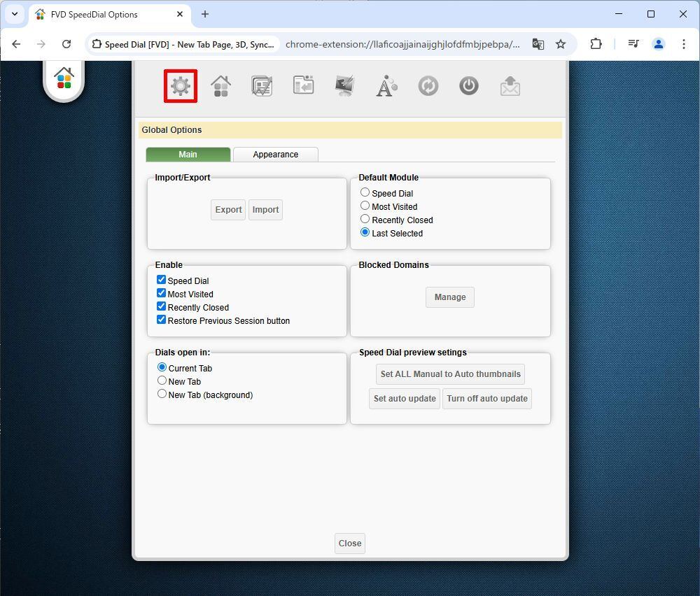Select Most Visited as default module
Viewport: 700px width, 596px height.
365,206
